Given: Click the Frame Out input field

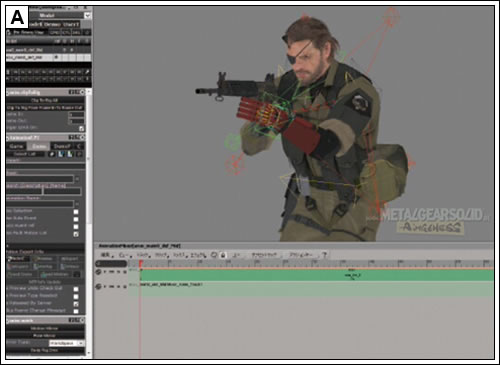Looking at the screenshot, I should [x=76, y=121].
